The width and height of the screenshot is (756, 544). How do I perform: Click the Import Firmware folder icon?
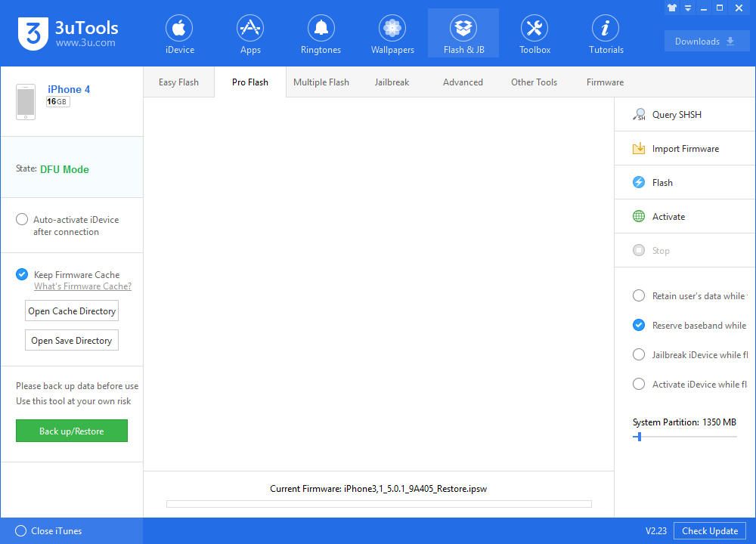639,148
